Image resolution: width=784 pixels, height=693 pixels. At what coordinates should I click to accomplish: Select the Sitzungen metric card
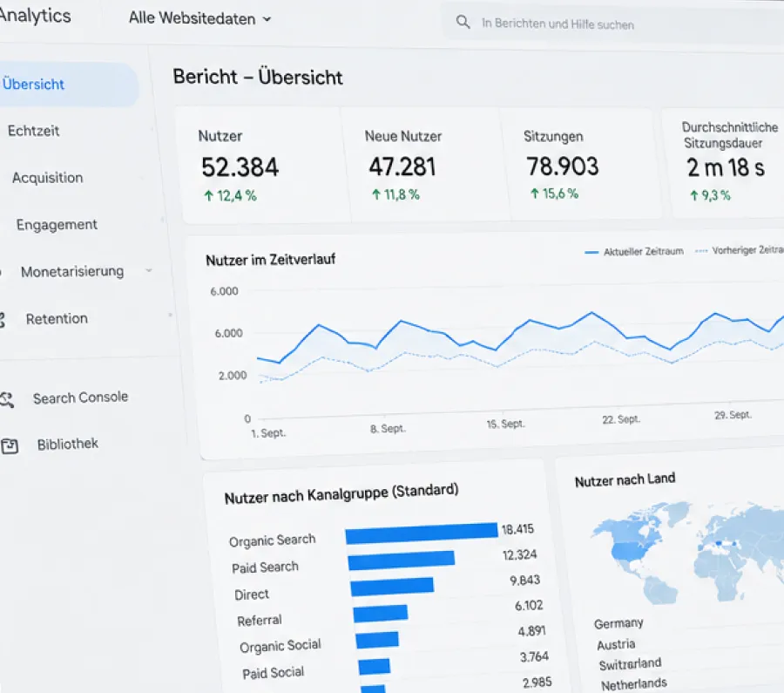click(x=580, y=164)
